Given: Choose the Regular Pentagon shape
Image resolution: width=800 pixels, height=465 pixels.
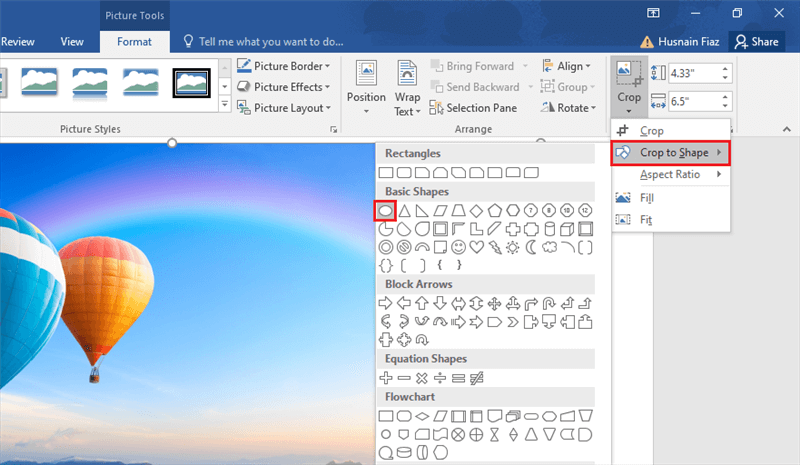Looking at the screenshot, I should point(494,210).
